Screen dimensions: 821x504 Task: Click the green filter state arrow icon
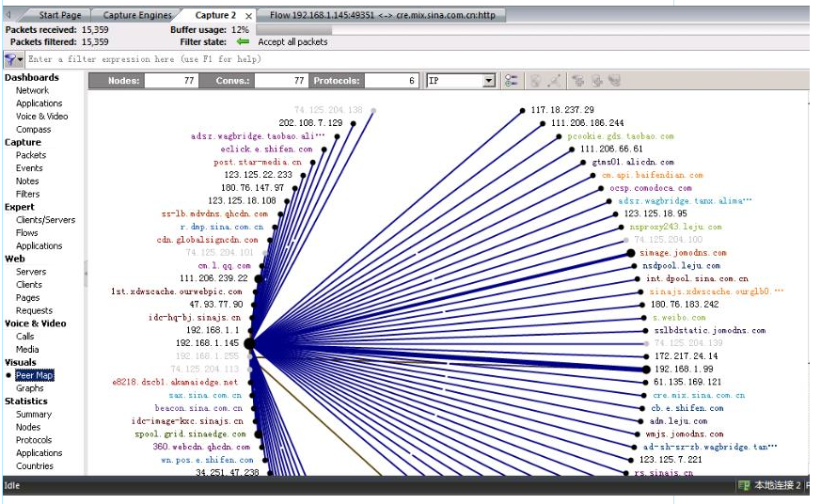click(243, 42)
